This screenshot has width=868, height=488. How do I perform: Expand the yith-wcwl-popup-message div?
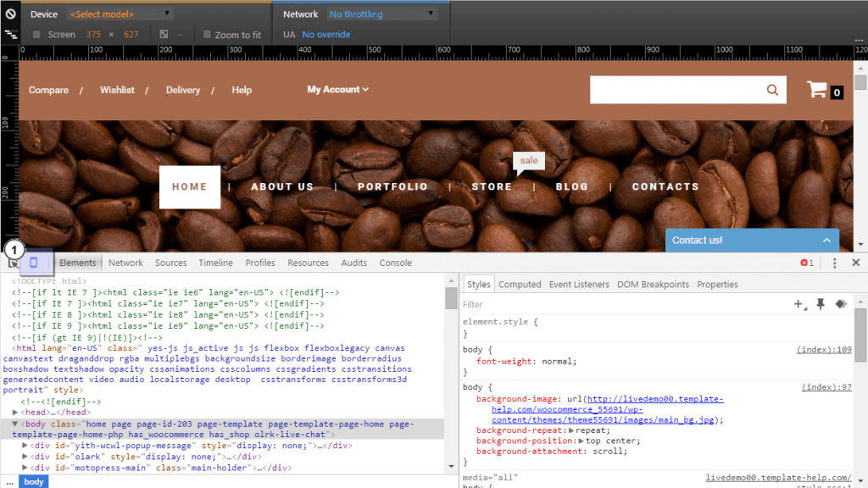[x=25, y=446]
